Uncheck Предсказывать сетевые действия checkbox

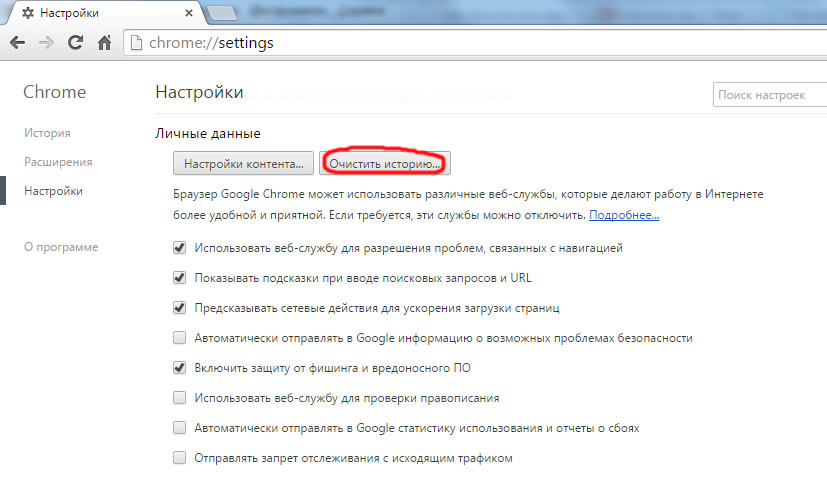coord(179,308)
